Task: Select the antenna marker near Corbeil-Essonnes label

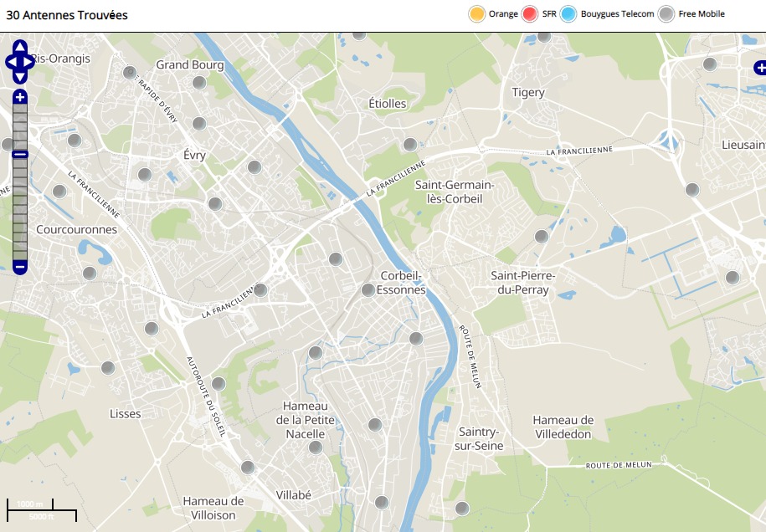Action: [x=368, y=290]
